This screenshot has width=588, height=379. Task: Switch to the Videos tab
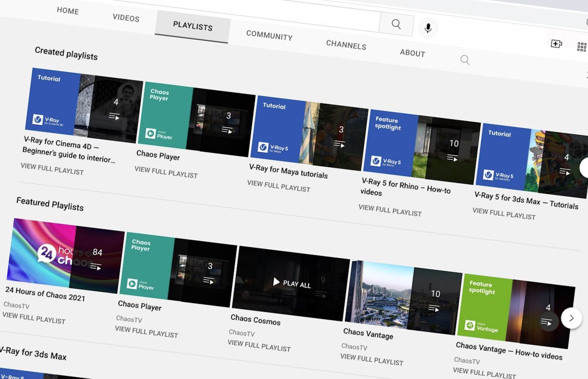pos(126,18)
